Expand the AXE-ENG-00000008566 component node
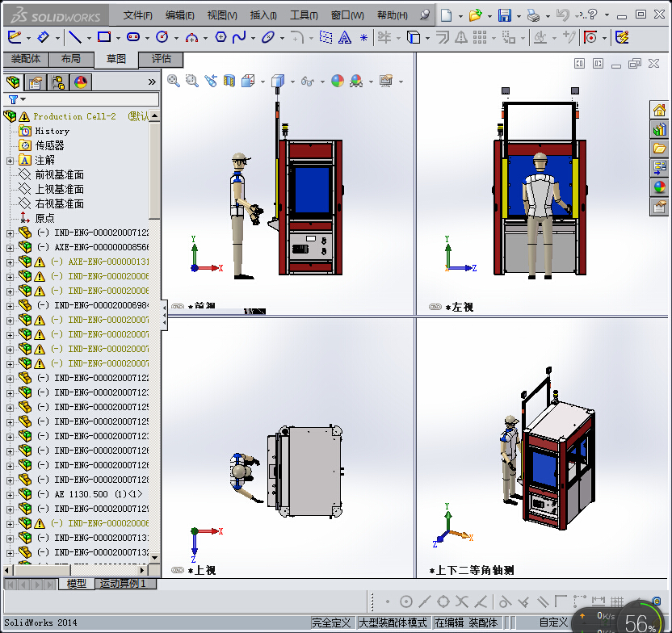This screenshot has height=633, width=672. (x=10, y=248)
